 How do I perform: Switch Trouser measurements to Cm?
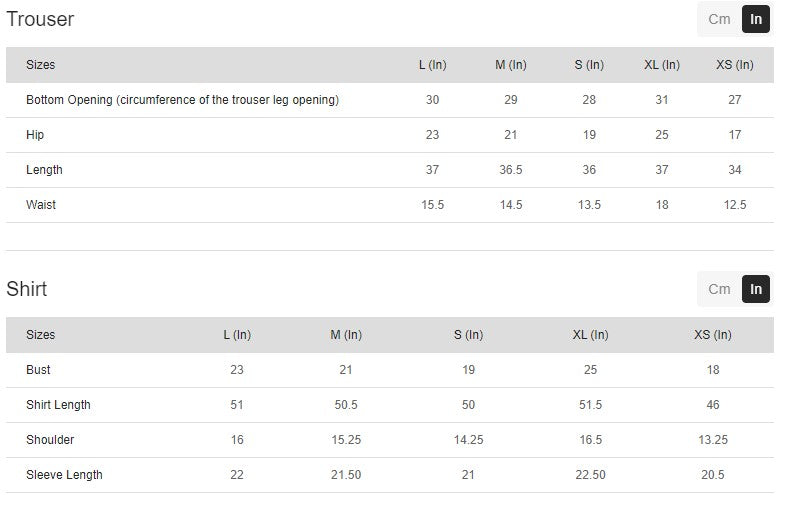click(719, 19)
